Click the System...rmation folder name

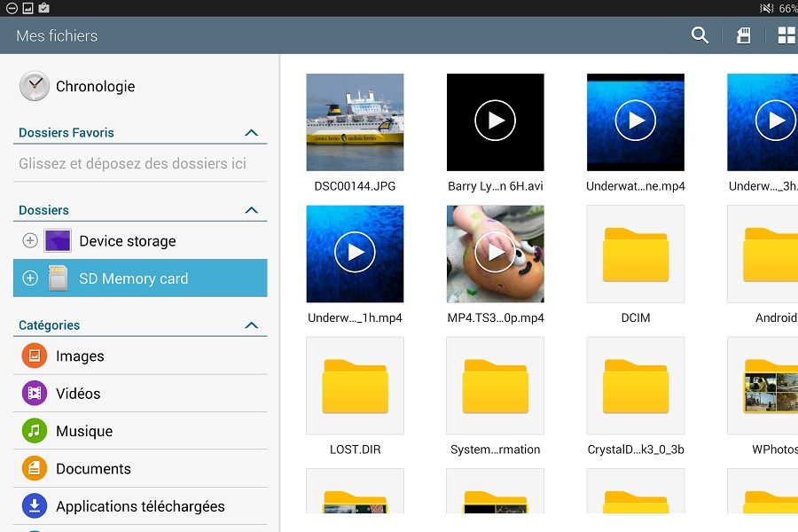[495, 450]
